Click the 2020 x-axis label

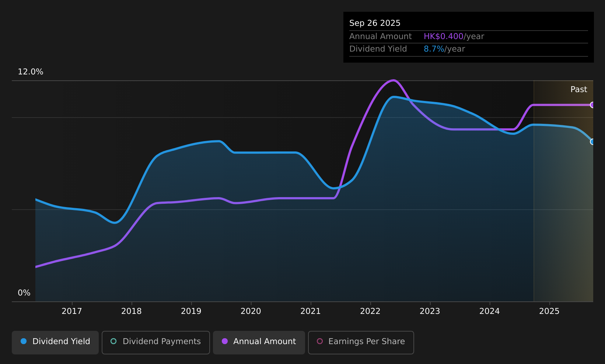pyautogui.click(x=251, y=311)
